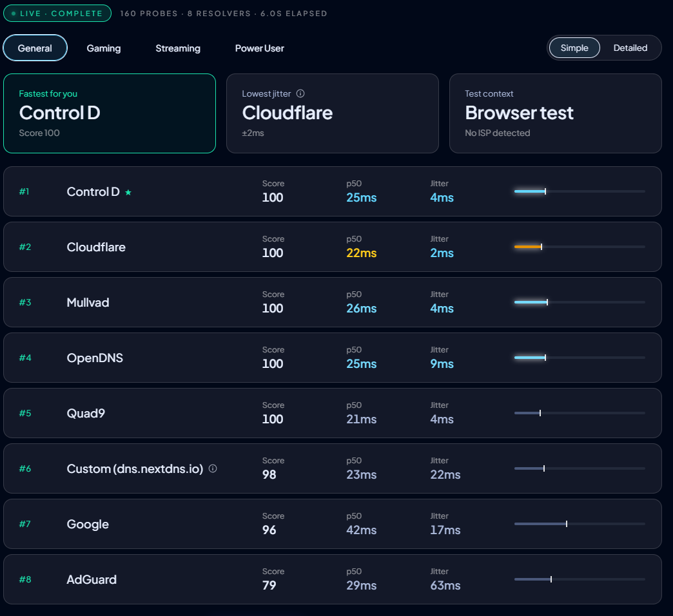Viewport: 673px width, 616px height.
Task: Click the orange Cloudflare latency bar
Action: pos(580,247)
